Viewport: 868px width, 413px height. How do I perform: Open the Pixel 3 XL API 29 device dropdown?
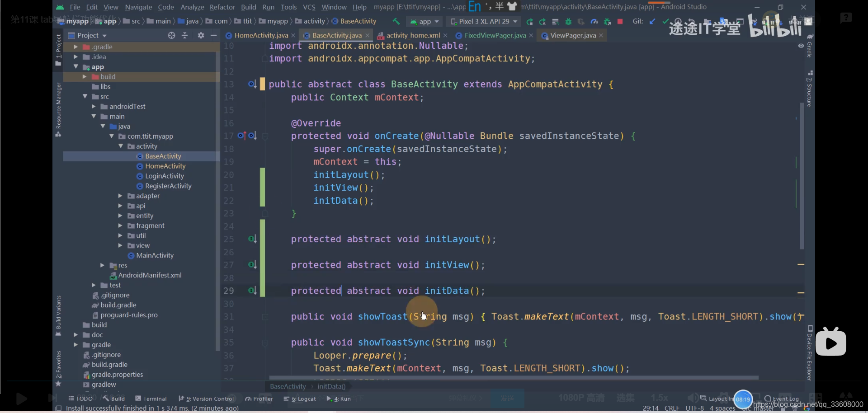tap(484, 21)
